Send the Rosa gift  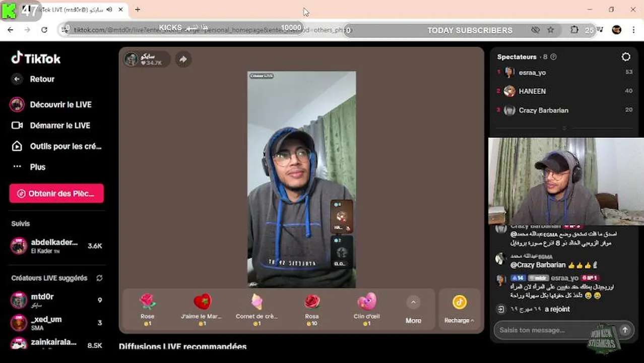point(312,309)
